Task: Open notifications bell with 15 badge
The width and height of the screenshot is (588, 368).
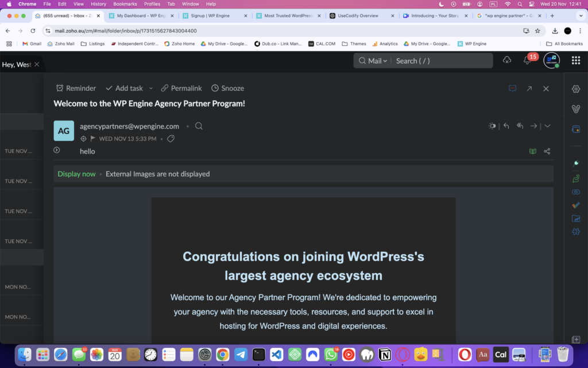Action: coord(527,60)
